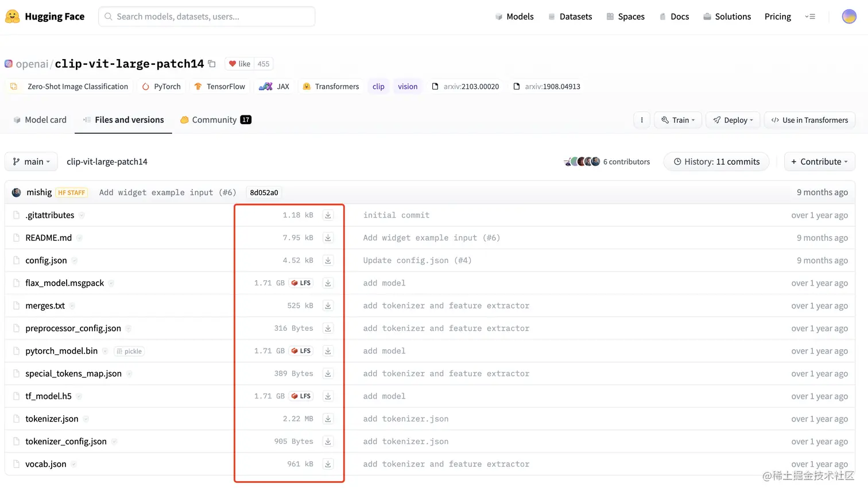Open Spaces from the top navigation
Screen dimensions: 868x495
[x=626, y=17]
